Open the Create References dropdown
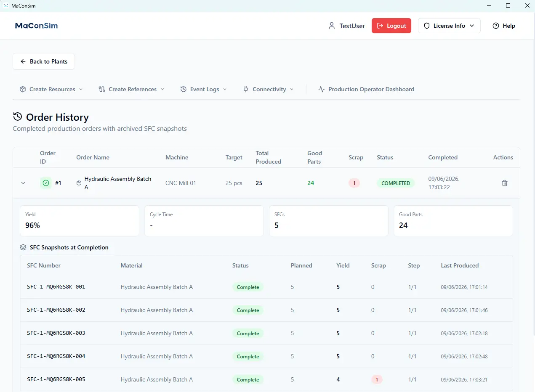535x392 pixels. pyautogui.click(x=131, y=89)
